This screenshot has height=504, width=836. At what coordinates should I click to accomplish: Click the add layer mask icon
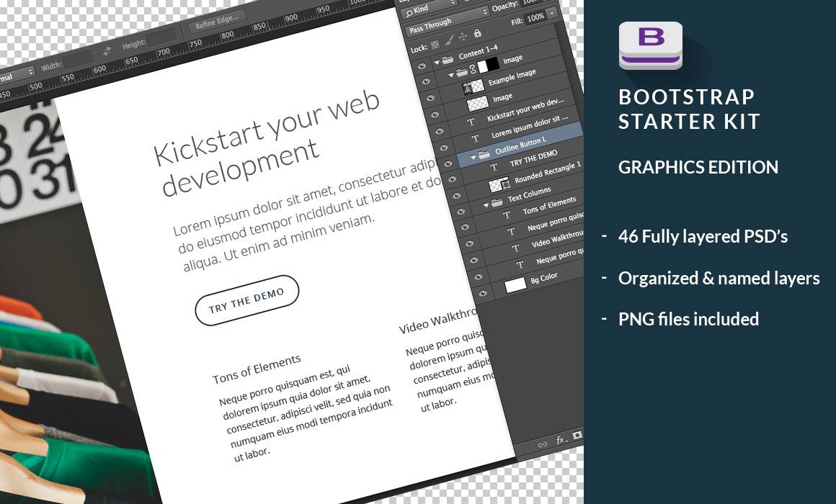coord(577,436)
